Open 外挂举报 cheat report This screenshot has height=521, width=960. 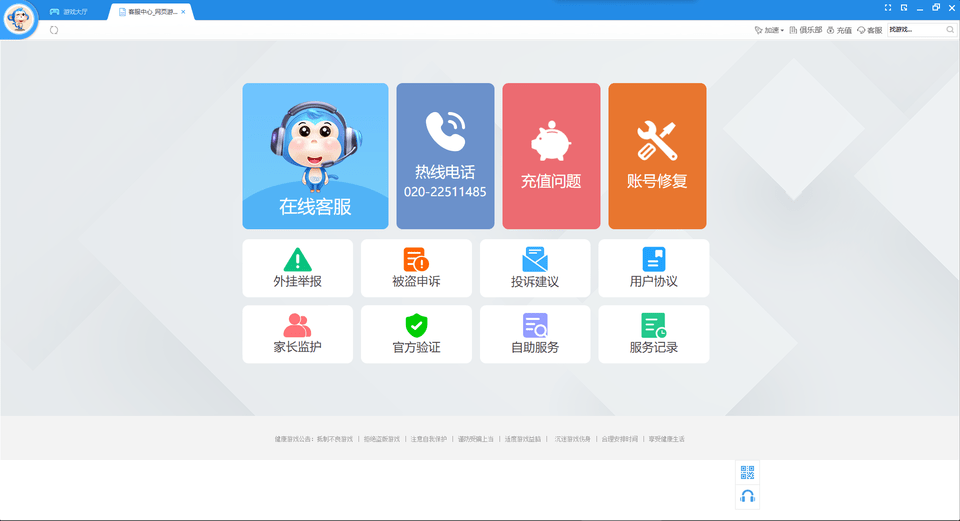(x=297, y=268)
